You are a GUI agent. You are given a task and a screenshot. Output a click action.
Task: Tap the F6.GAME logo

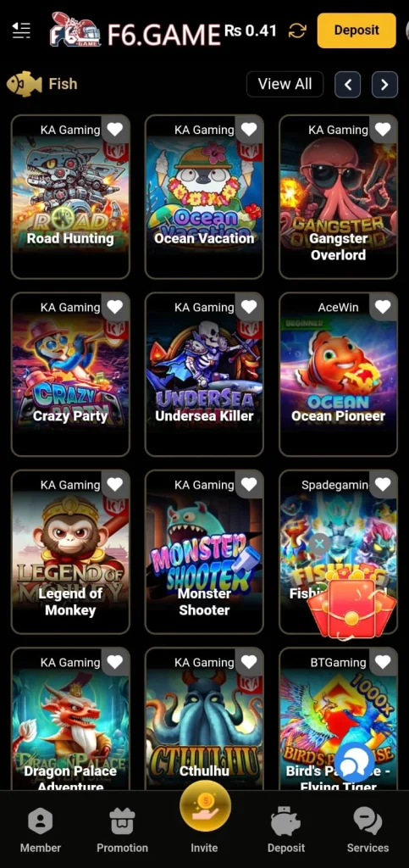(x=135, y=31)
